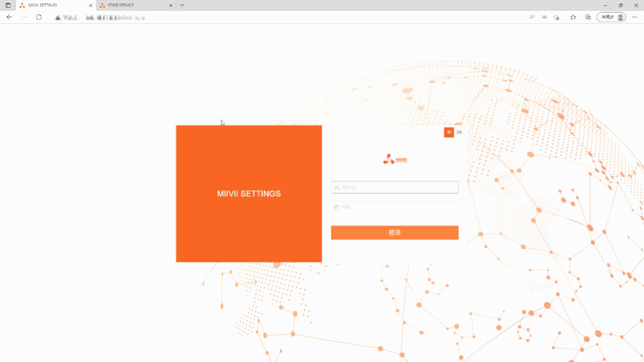The width and height of the screenshot is (644, 362).
Task: Open the Read aloud icon
Action: (532, 17)
